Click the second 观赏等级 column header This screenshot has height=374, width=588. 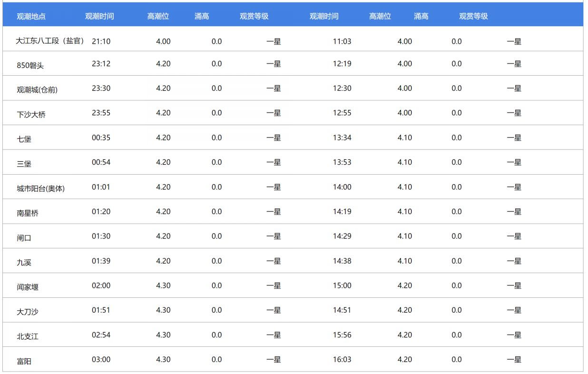click(x=473, y=16)
